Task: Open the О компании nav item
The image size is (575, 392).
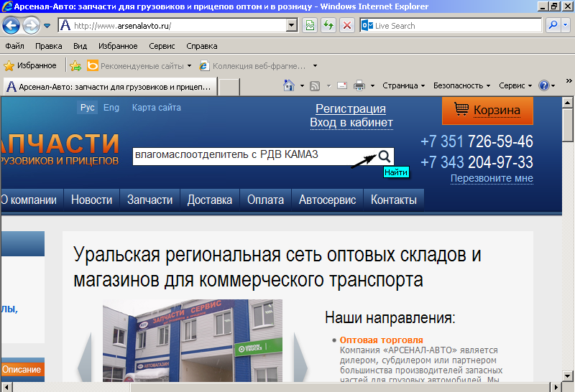Action: click(x=32, y=200)
